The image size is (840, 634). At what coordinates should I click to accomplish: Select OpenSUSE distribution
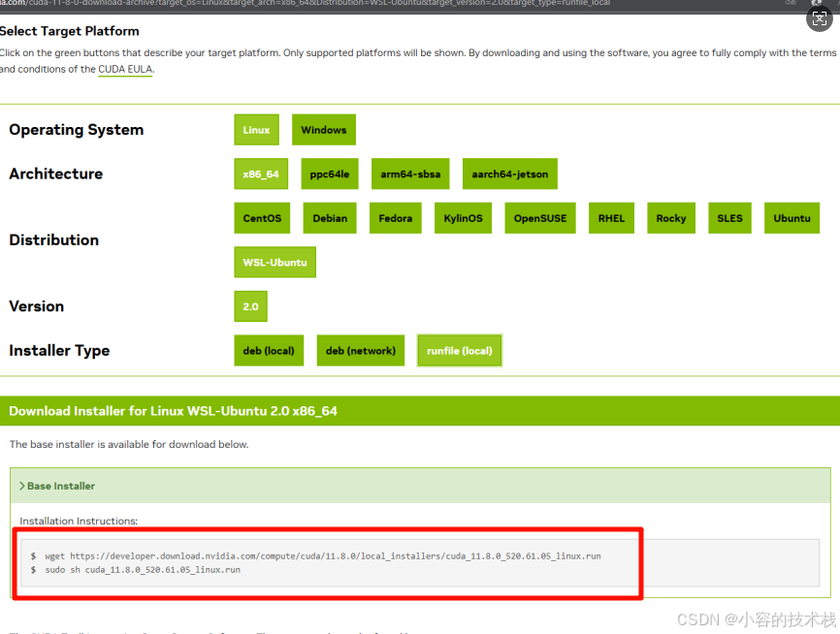pos(540,218)
